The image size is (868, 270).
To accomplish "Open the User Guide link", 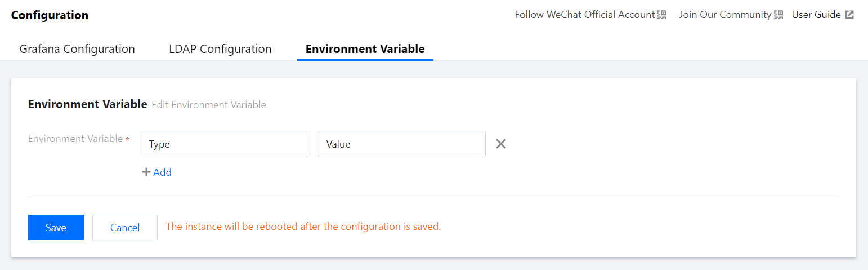I will coord(816,15).
